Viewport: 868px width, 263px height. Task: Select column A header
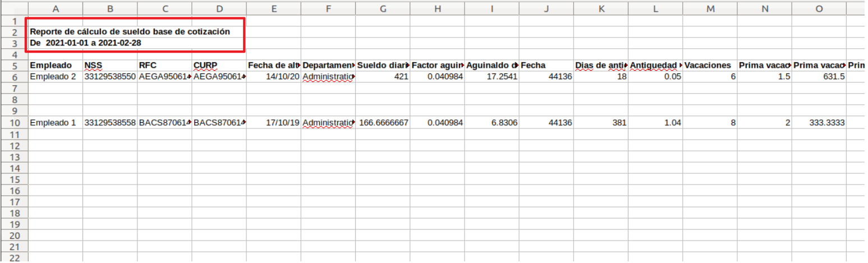click(55, 8)
